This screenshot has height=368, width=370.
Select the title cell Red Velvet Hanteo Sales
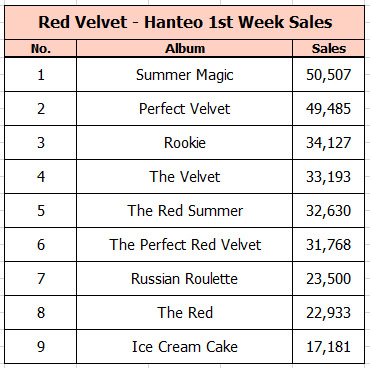[185, 22]
